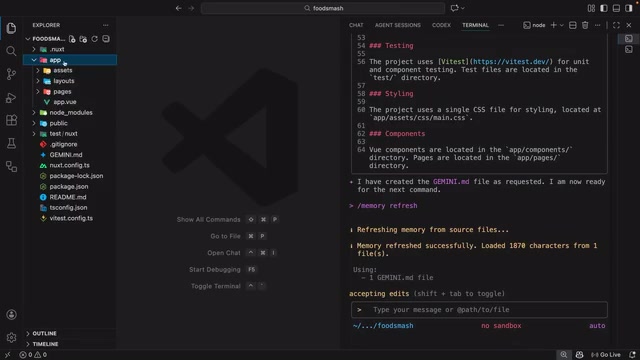Viewport: 640px width, 360px height.
Task: Open the remote window status bar icon
Action: pyautogui.click(x=7, y=355)
